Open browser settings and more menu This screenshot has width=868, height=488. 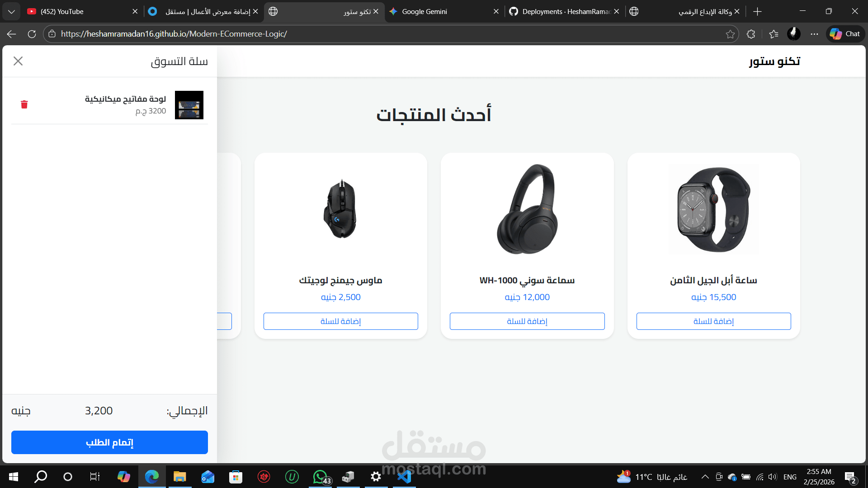pos(814,34)
